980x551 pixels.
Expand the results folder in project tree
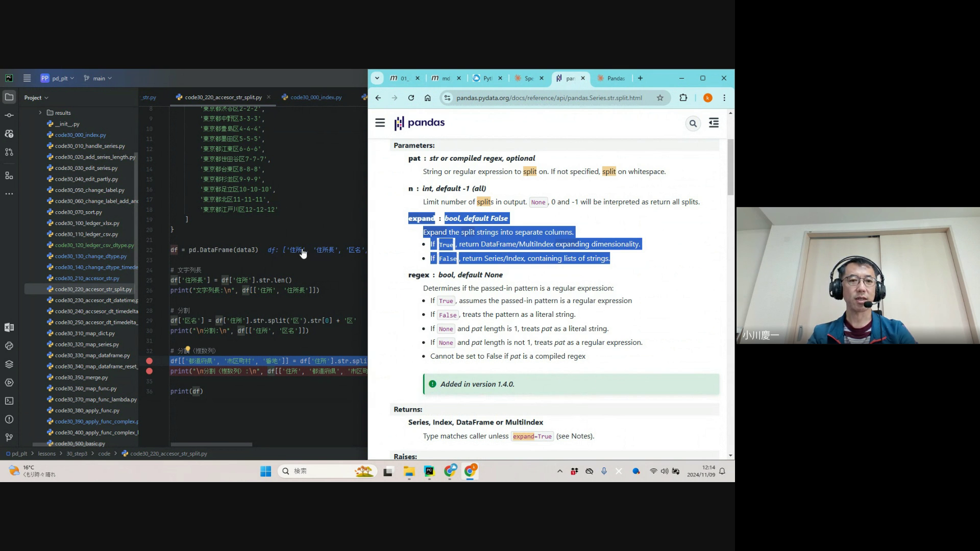point(40,113)
